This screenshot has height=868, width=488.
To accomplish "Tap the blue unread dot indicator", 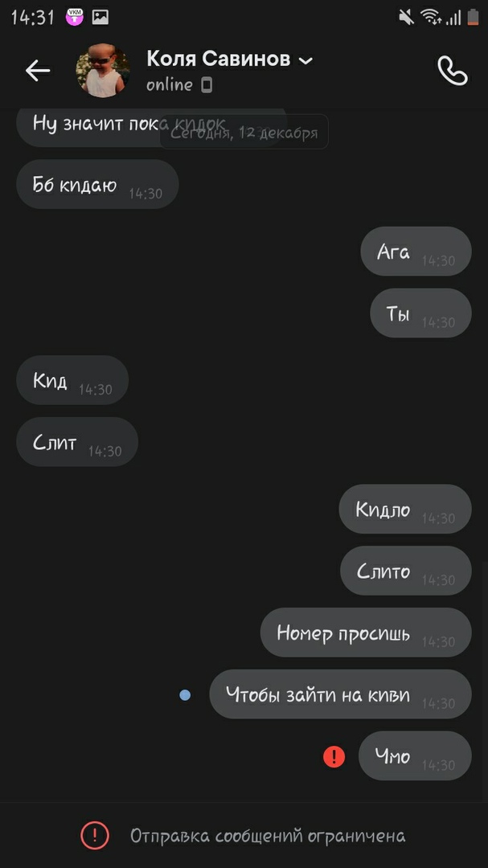I will [185, 694].
